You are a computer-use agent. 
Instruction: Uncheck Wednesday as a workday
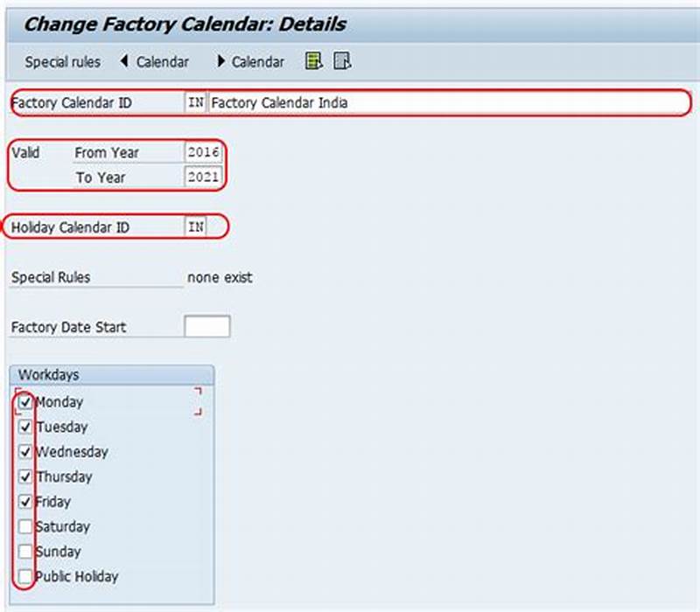tap(26, 452)
